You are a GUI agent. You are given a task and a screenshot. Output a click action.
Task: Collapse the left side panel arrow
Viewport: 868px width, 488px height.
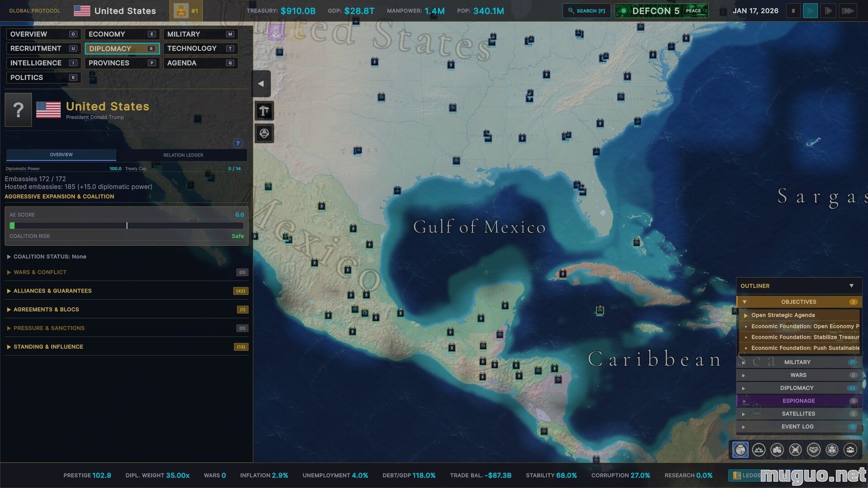(261, 84)
